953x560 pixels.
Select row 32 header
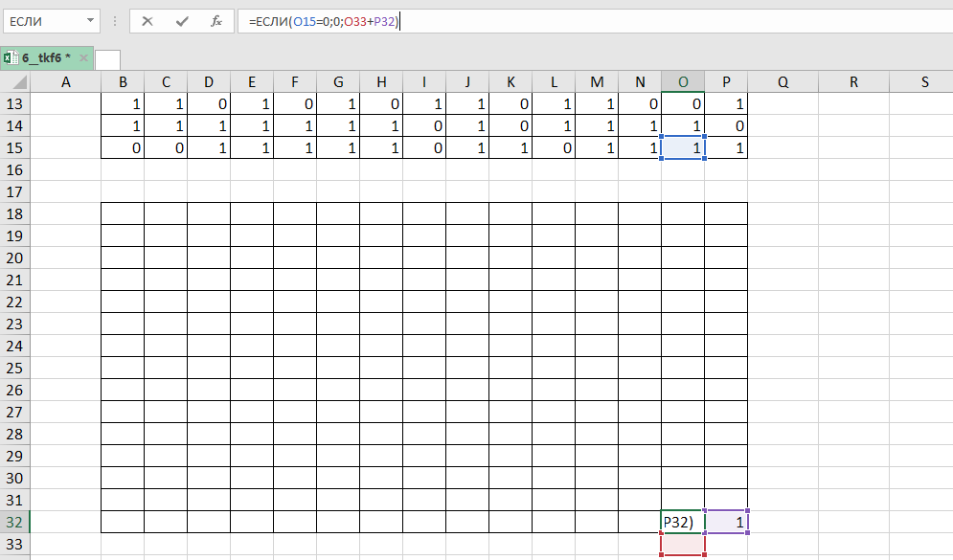[x=15, y=522]
